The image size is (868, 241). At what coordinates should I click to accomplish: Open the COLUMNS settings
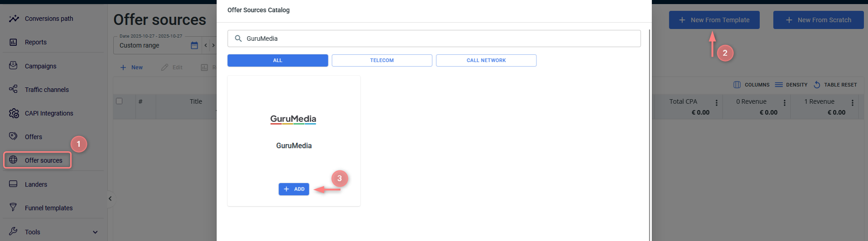click(752, 85)
